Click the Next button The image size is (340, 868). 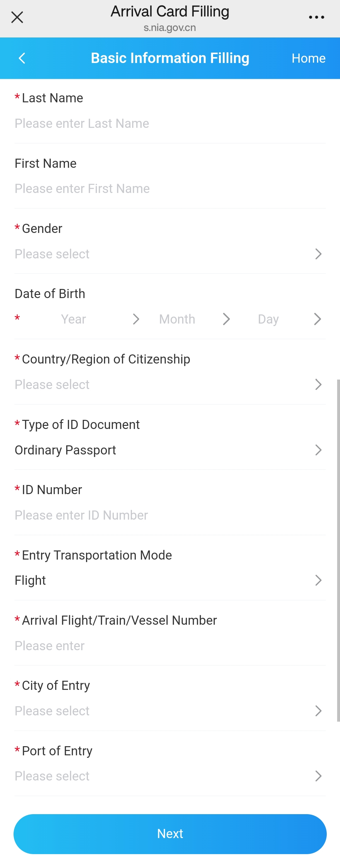click(170, 834)
